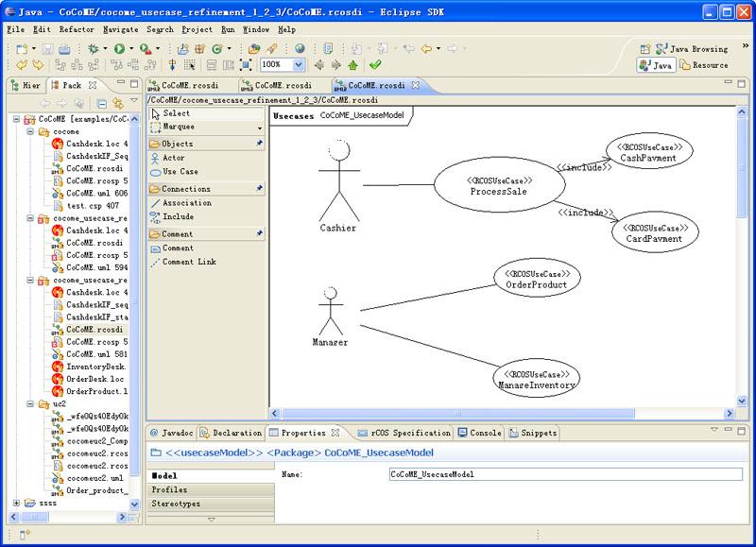This screenshot has height=547, width=756.
Task: Pin the Comment palette drawer
Action: click(x=259, y=233)
